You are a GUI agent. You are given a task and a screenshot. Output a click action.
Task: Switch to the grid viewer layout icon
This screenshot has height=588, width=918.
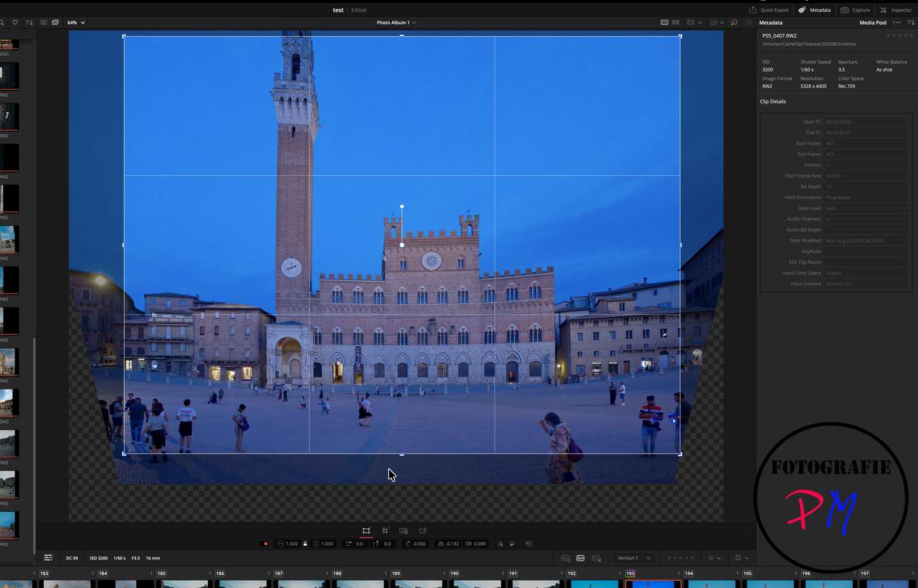pyautogui.click(x=675, y=22)
